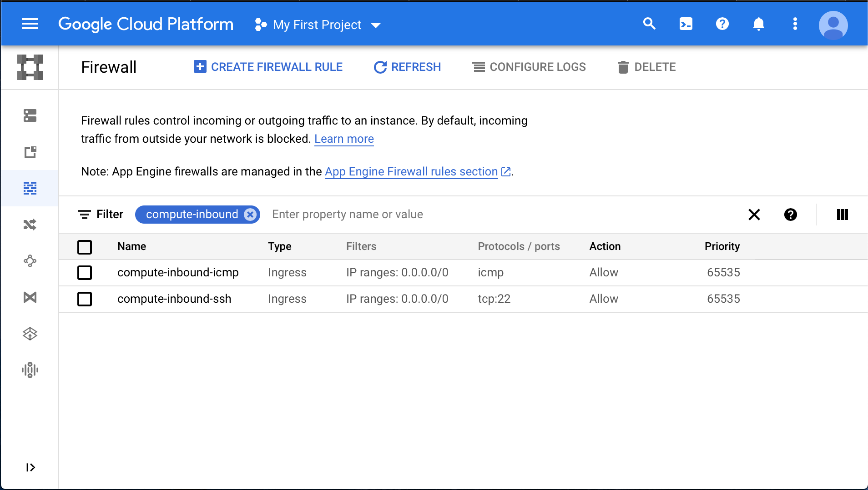The image size is (868, 490).
Task: Open the VPC network peering sidebar icon
Action: pyautogui.click(x=30, y=260)
